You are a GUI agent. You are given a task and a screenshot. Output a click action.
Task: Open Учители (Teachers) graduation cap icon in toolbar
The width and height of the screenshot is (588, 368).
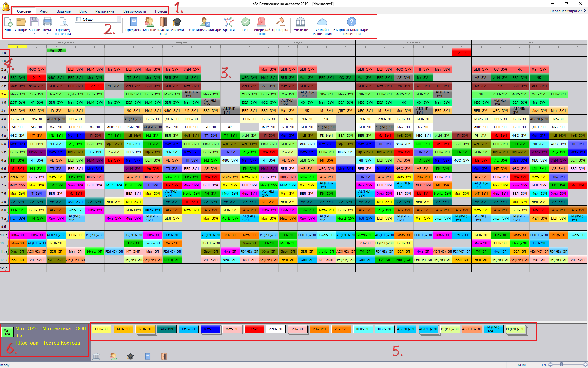177,22
